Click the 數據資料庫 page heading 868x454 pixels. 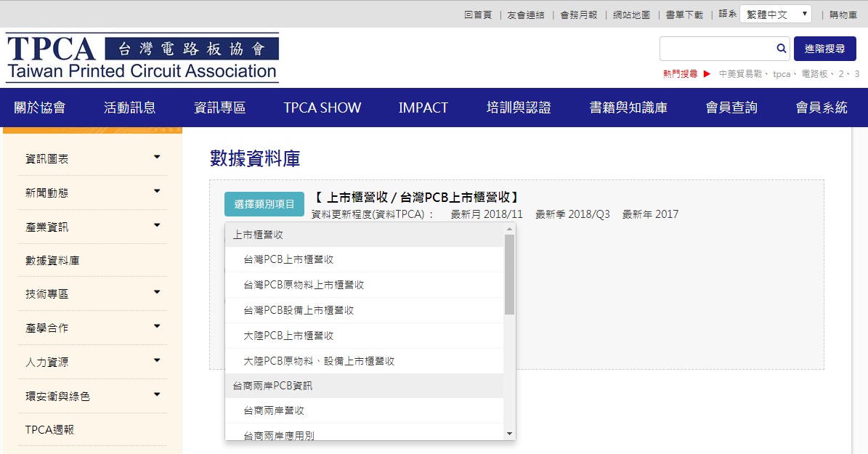[255, 158]
